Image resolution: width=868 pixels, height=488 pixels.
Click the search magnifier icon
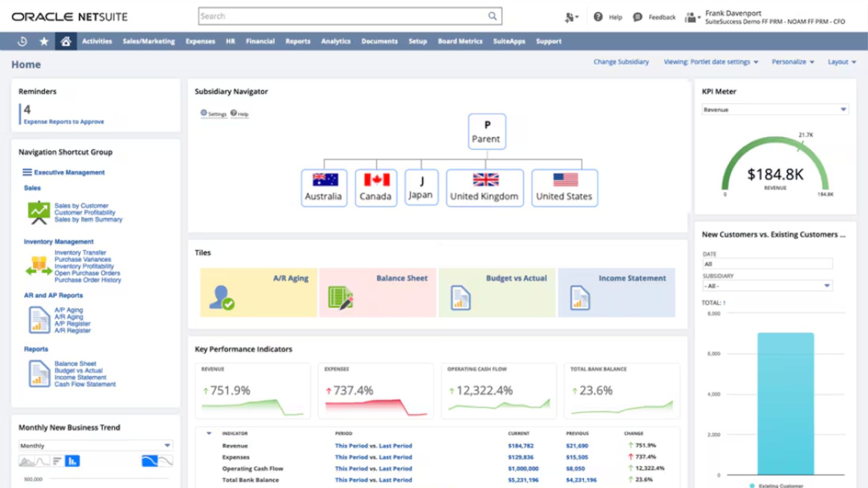coord(492,16)
